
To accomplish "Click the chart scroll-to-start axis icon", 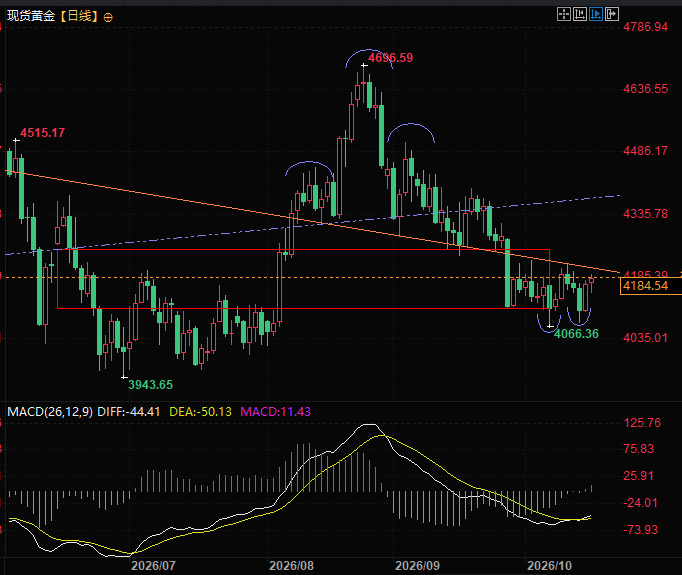I will 580,14.
